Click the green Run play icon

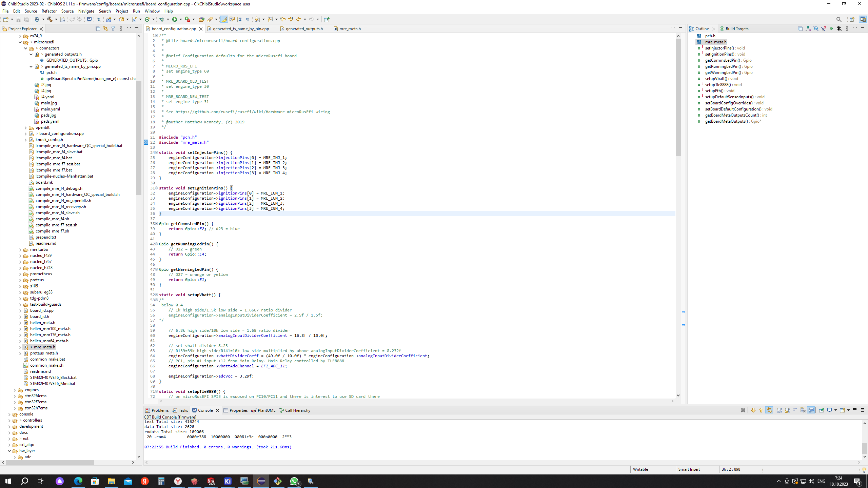[x=175, y=19]
